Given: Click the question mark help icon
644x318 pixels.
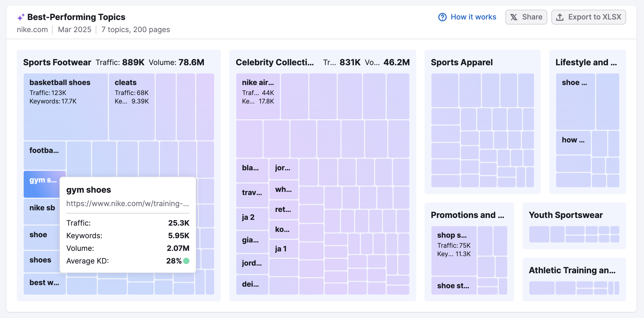Looking at the screenshot, I should coord(442,17).
